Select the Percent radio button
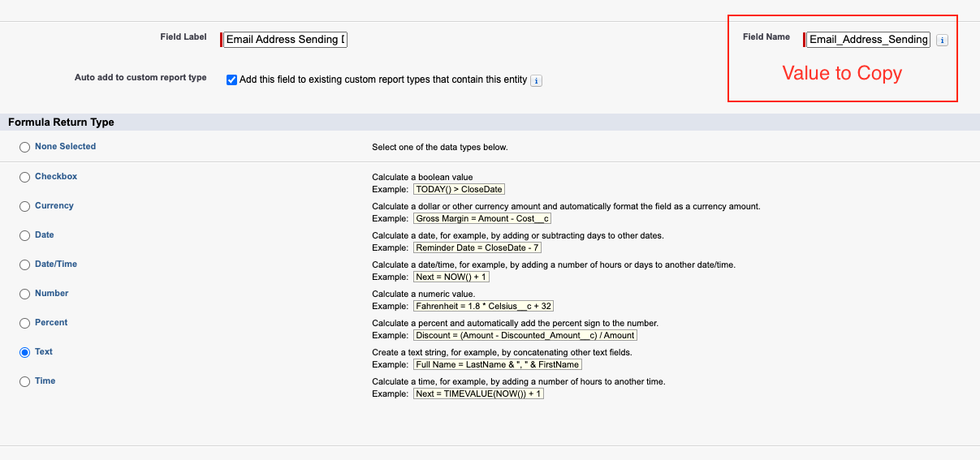This screenshot has width=980, height=460. (x=24, y=324)
